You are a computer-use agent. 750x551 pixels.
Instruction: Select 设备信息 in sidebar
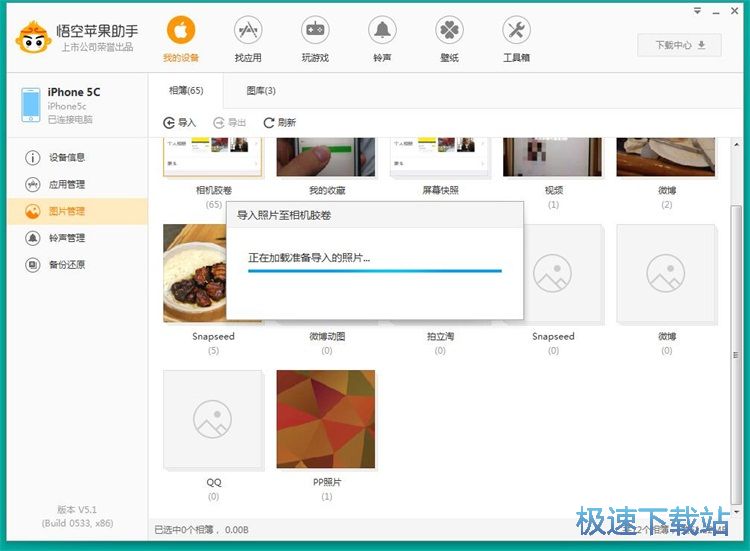[77, 157]
